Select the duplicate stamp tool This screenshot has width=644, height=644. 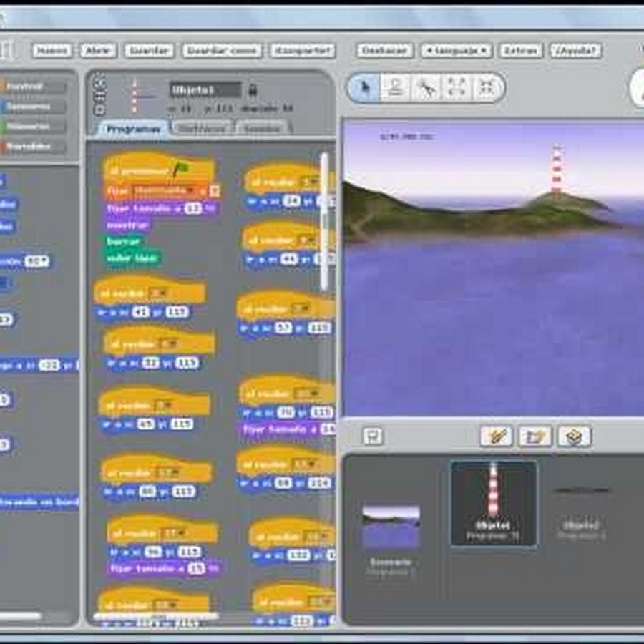click(395, 87)
